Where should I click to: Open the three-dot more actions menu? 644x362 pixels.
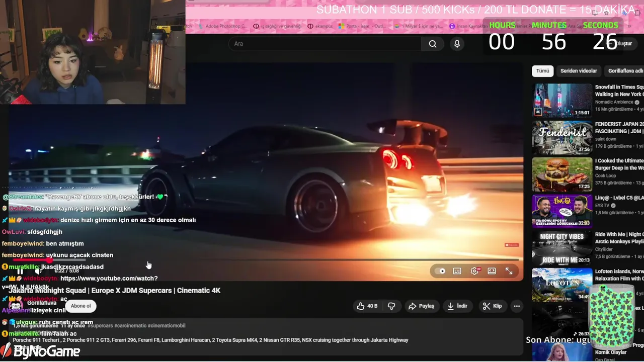(517, 306)
